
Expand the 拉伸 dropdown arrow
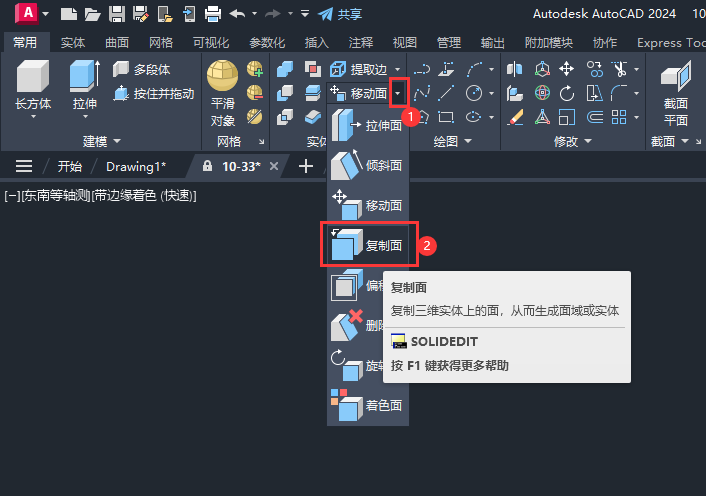click(x=85, y=117)
